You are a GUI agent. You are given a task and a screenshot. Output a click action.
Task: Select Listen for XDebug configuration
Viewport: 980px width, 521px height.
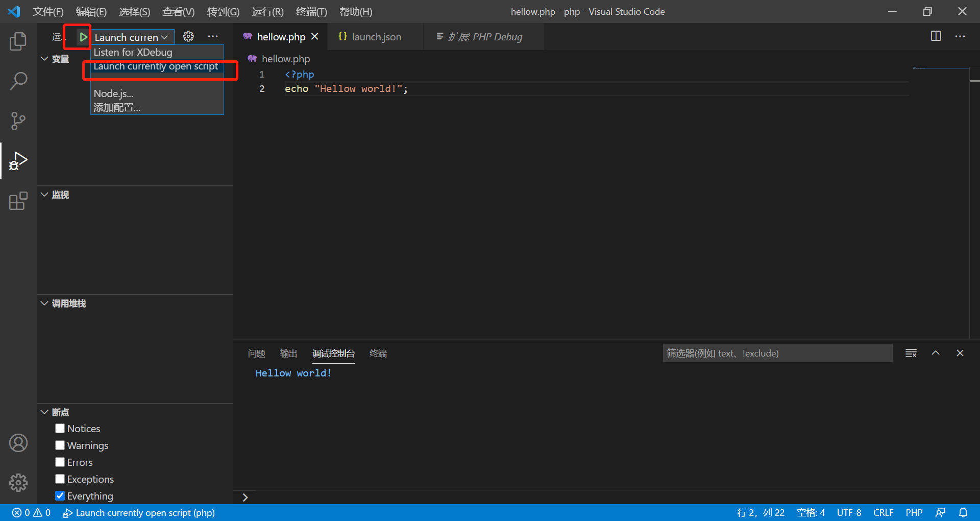click(157, 52)
